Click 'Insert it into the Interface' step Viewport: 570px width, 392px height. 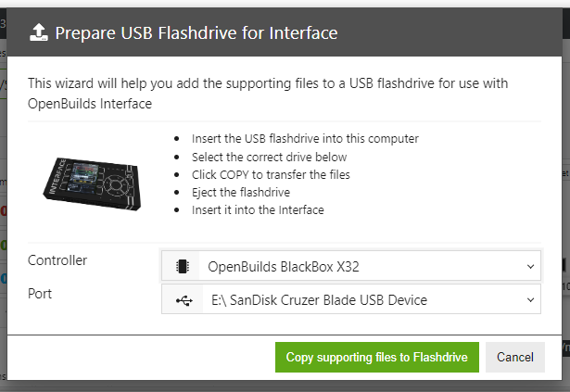[x=258, y=209]
